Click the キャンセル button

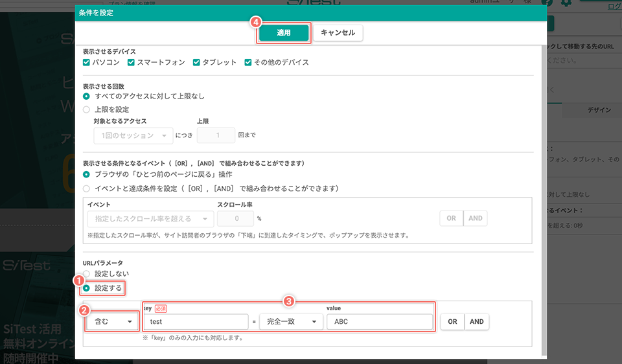(x=338, y=32)
